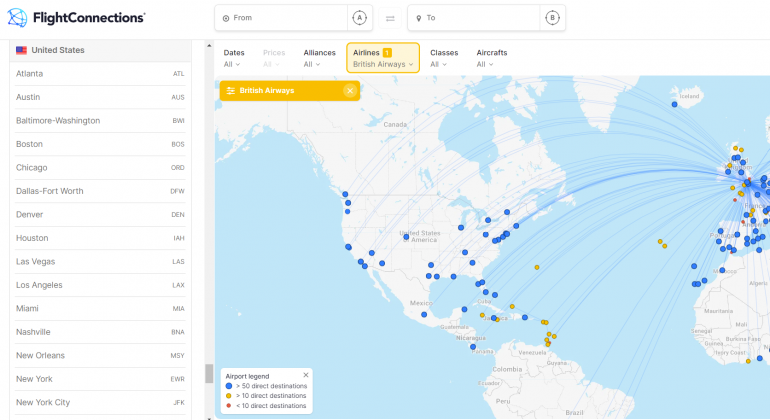Image resolution: width=770 pixels, height=420 pixels.
Task: Click the sidebar scroll up arrow
Action: point(209,46)
